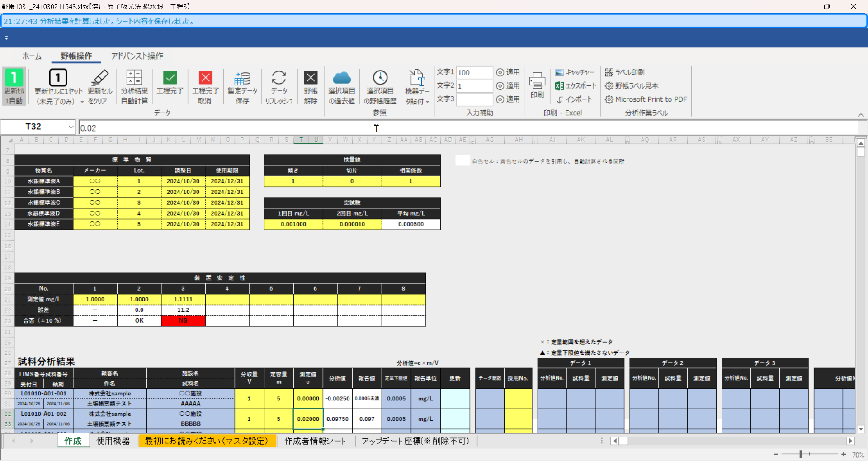The height and width of the screenshot is (461, 868).
Task: Open 最初にお読みください(マスタ設定) sheet tab
Action: pyautogui.click(x=207, y=441)
